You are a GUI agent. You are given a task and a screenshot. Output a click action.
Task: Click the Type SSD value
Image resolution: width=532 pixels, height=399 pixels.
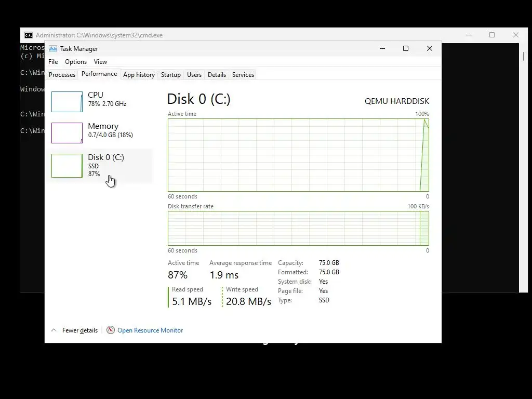point(324,300)
